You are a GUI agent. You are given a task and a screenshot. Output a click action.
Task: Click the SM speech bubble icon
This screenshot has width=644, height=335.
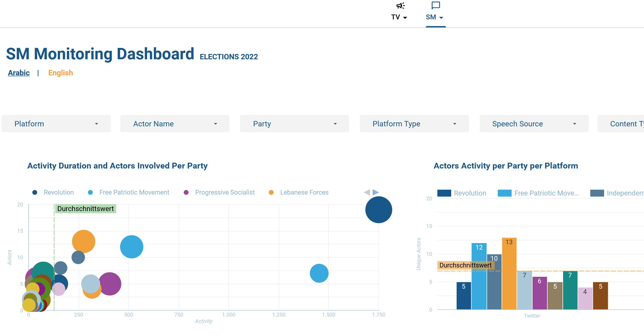click(436, 6)
